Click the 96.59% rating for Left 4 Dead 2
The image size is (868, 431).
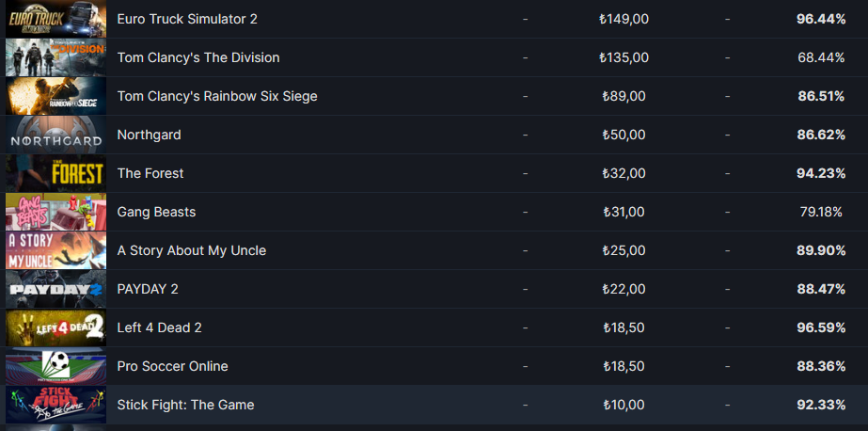(821, 328)
